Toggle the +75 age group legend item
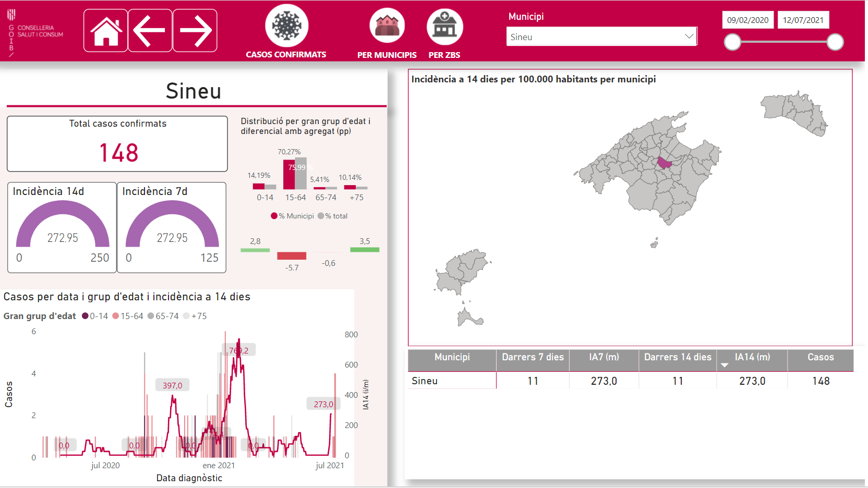 [195, 316]
